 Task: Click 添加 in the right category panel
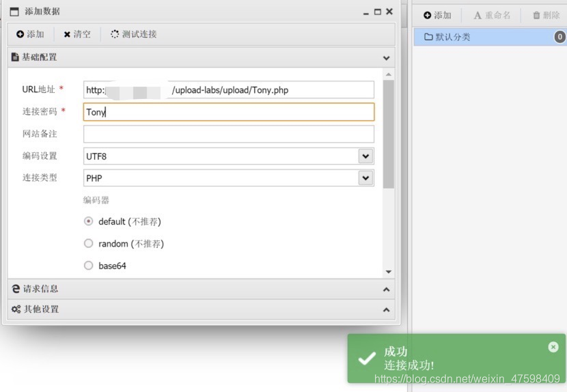tap(437, 15)
